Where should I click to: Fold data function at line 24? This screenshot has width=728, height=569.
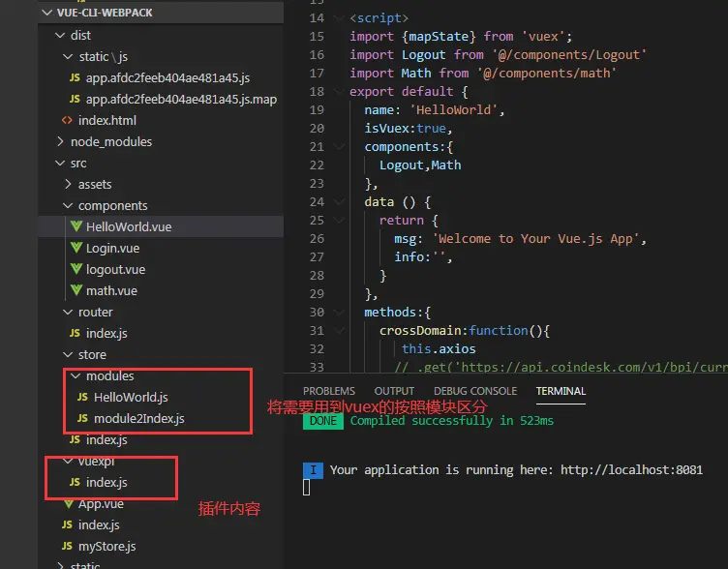point(340,202)
